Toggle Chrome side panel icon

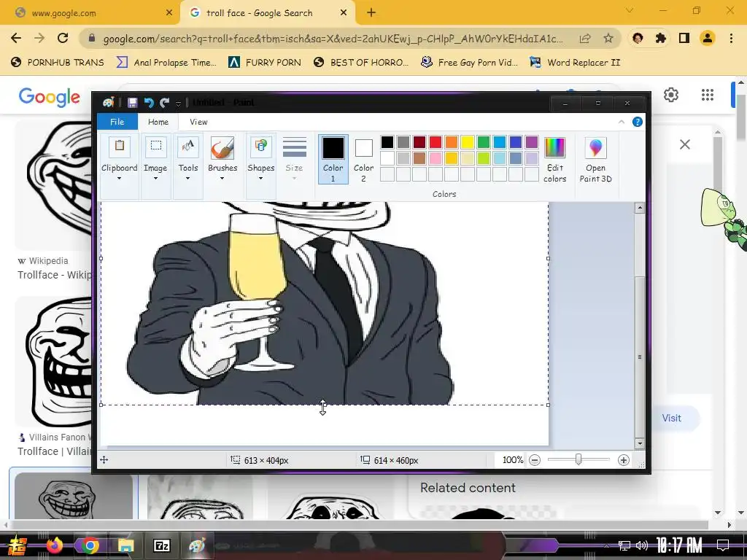tap(684, 38)
